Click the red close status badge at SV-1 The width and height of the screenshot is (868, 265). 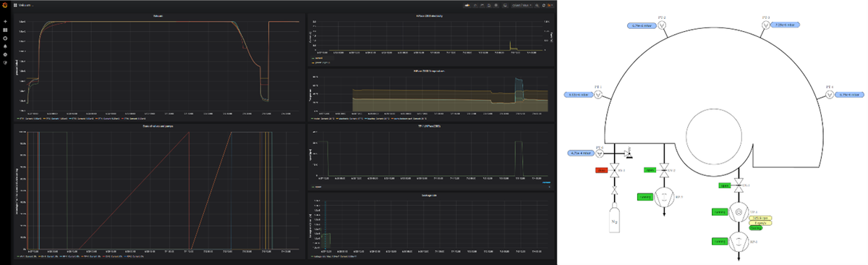601,170
